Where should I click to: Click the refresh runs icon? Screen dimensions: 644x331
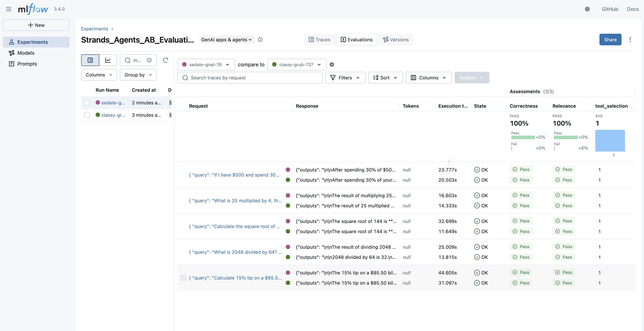(165, 60)
